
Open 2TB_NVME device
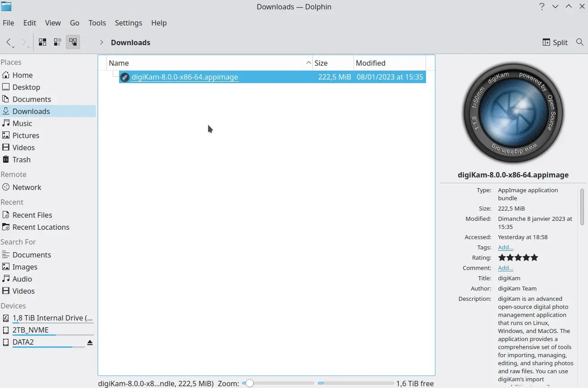point(30,330)
